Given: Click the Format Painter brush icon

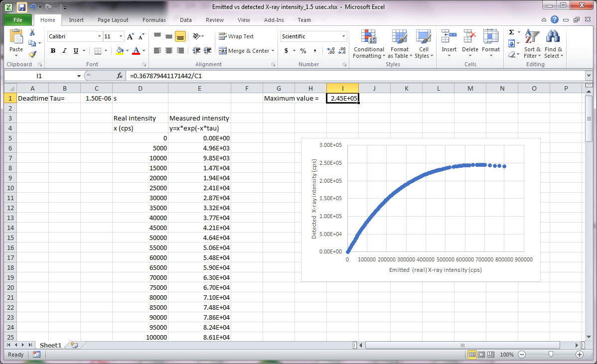Looking at the screenshot, I should tap(32, 54).
